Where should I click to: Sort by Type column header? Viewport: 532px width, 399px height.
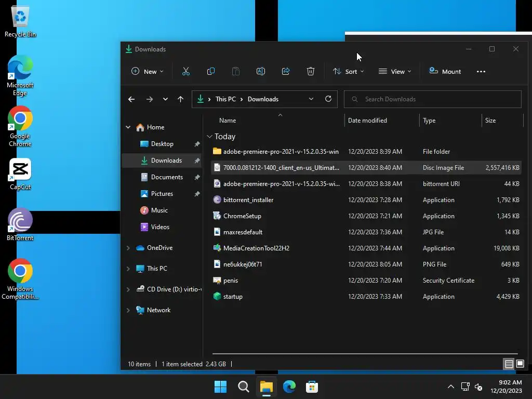click(x=450, y=121)
